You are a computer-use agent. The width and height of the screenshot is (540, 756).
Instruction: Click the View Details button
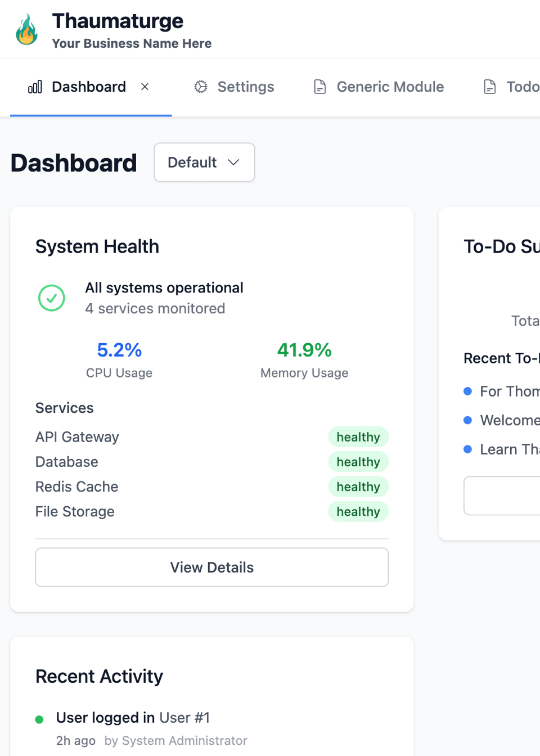click(x=211, y=567)
